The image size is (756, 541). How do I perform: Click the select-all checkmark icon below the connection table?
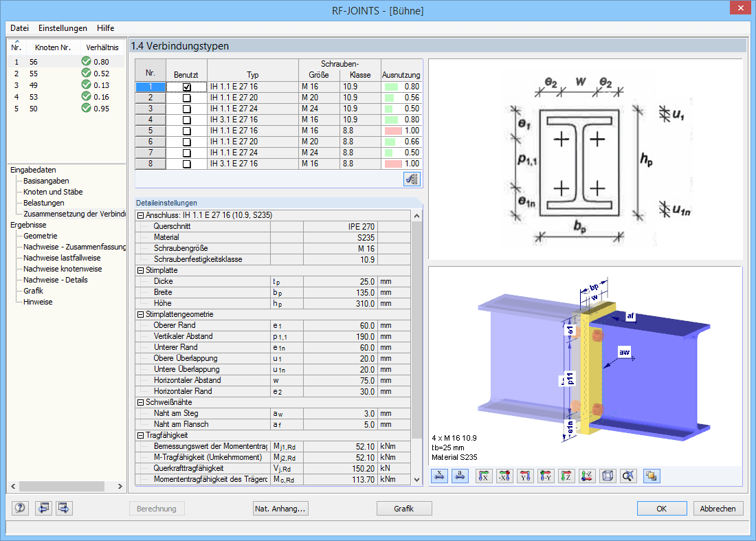click(x=412, y=179)
